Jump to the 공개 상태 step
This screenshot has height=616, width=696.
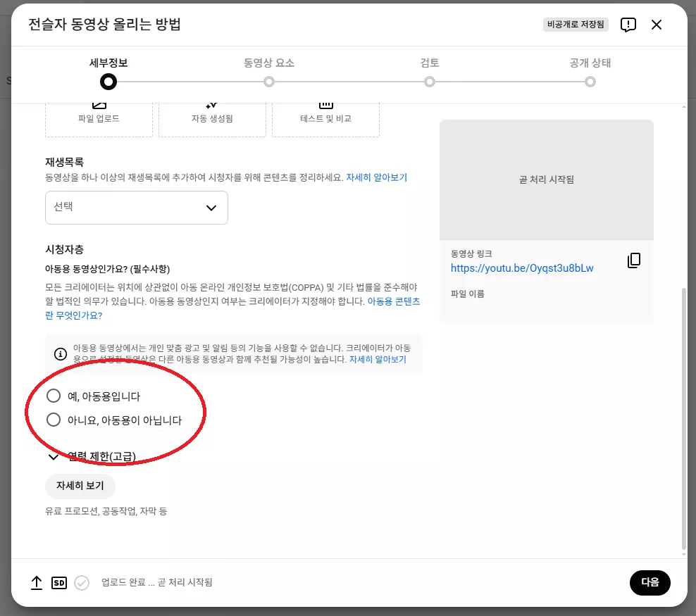(590, 72)
